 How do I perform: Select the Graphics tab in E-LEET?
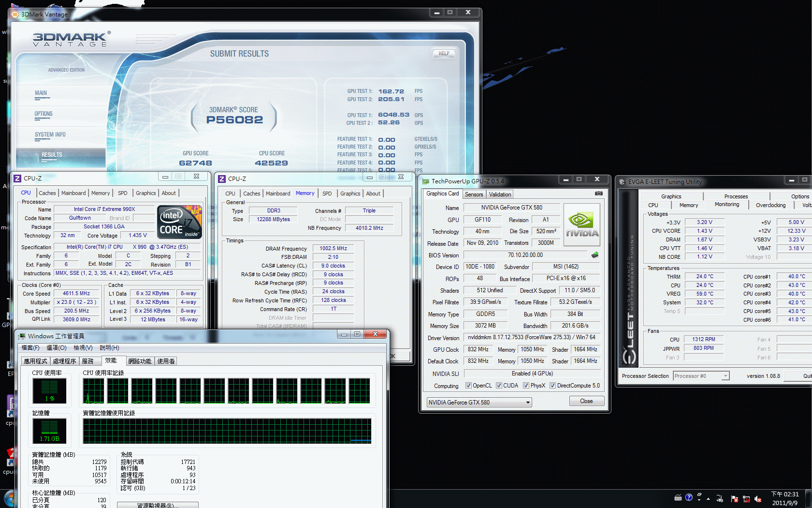(x=671, y=196)
